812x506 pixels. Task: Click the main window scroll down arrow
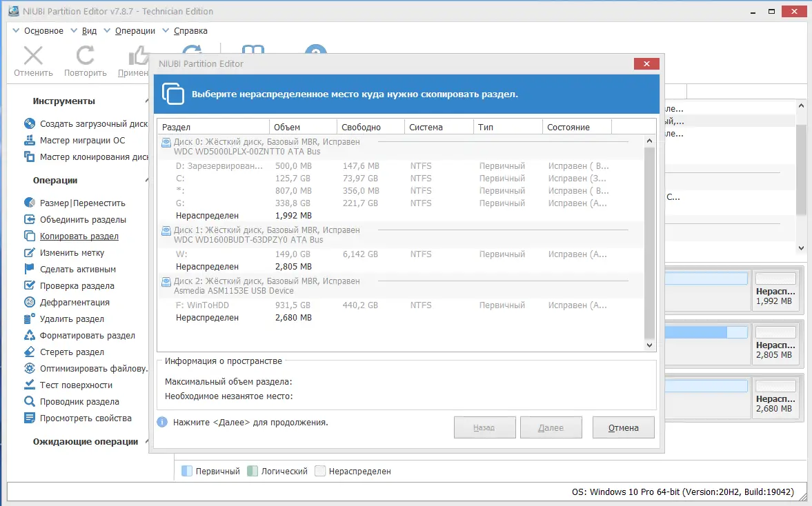point(801,247)
